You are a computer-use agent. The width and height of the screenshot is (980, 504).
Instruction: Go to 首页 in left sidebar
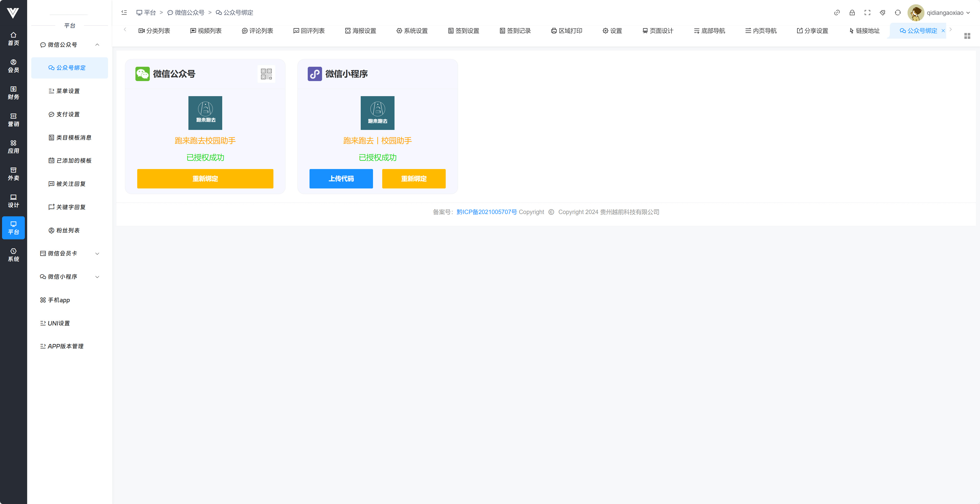coord(13,38)
